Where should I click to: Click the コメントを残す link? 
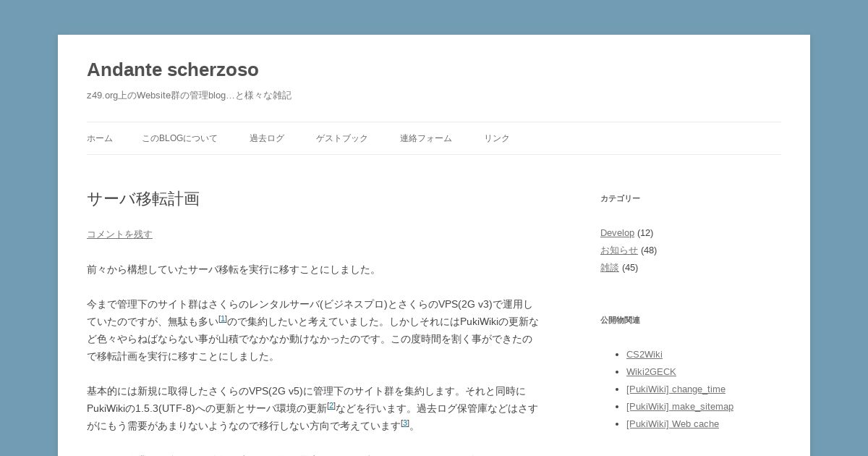click(119, 234)
